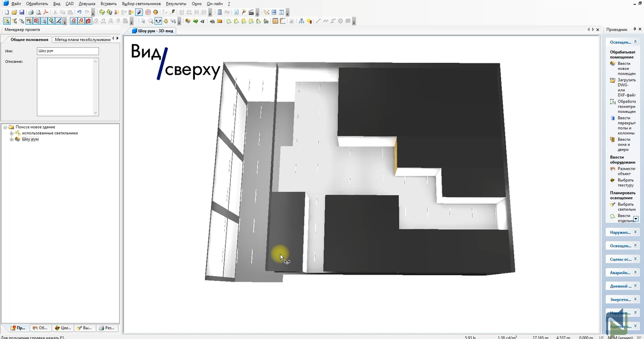Expand the Аварийн... section in Guide

click(635, 272)
